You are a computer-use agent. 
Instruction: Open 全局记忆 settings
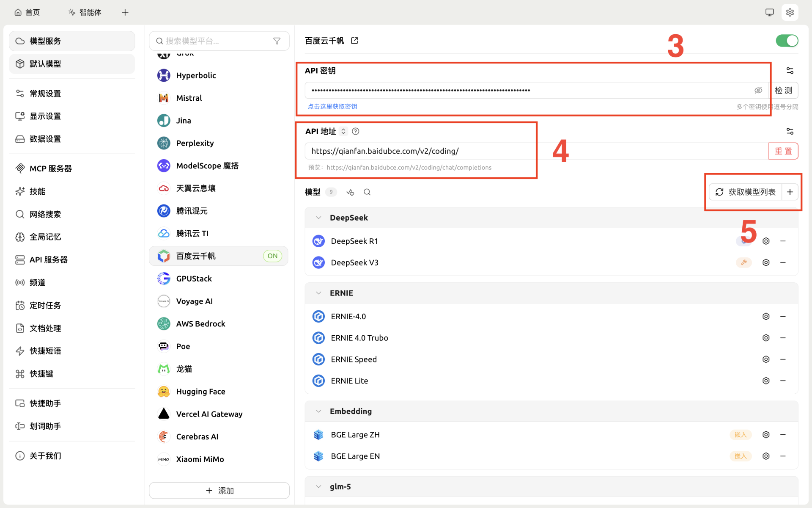pos(72,237)
